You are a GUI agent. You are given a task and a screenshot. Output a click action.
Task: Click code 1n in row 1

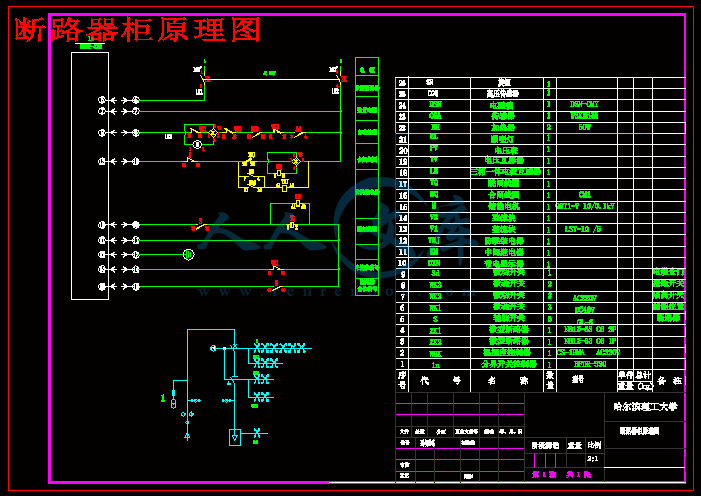pyautogui.click(x=435, y=365)
